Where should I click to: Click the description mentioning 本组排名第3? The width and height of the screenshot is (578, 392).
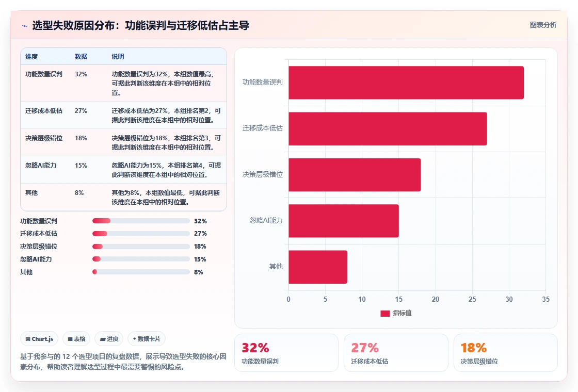point(166,142)
